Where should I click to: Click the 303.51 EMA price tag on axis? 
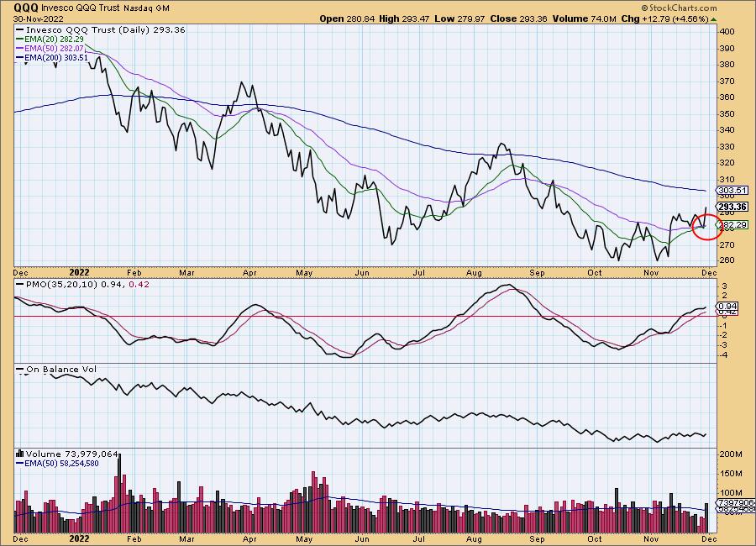[x=732, y=190]
